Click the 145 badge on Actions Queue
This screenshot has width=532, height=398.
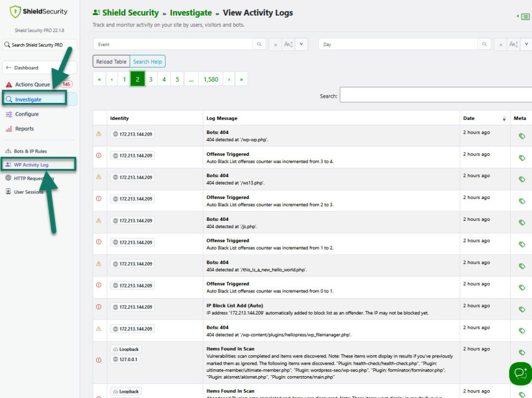66,84
